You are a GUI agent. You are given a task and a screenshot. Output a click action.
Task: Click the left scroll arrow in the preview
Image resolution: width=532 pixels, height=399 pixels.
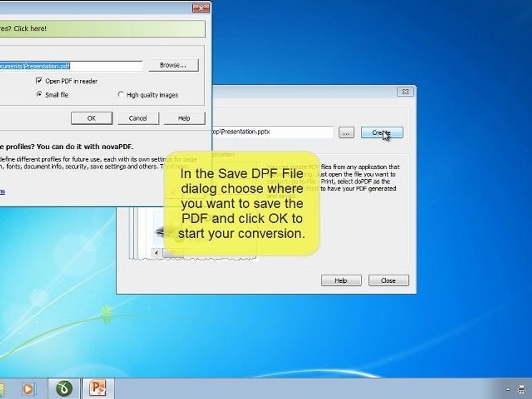point(156,253)
